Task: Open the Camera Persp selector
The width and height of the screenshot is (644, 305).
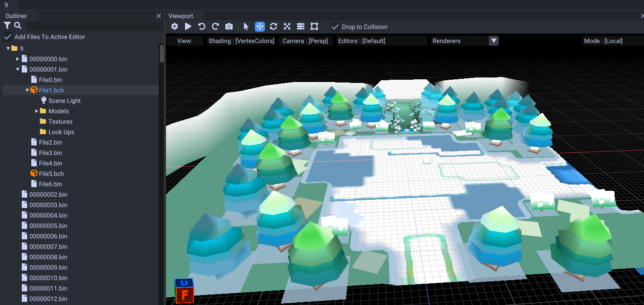Action: pyautogui.click(x=306, y=40)
